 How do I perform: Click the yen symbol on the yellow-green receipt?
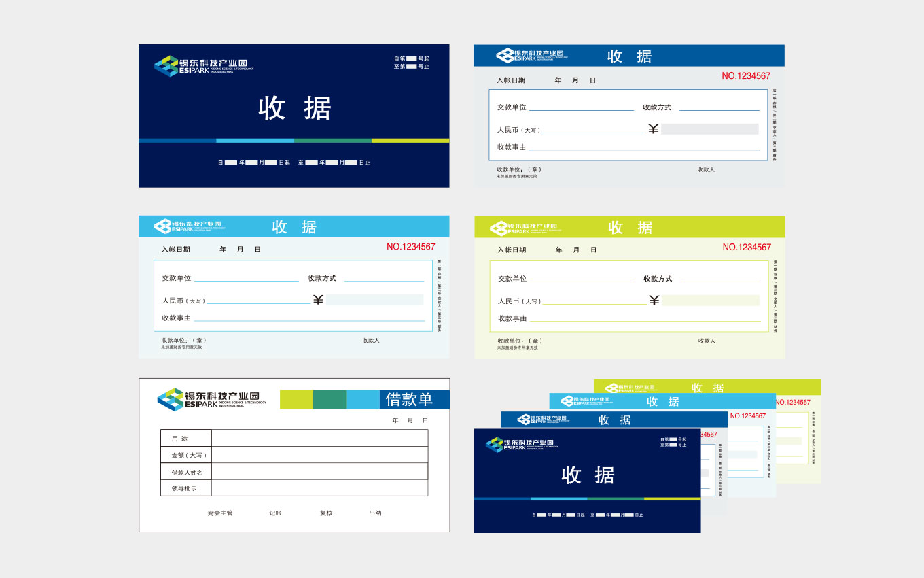[x=654, y=301]
